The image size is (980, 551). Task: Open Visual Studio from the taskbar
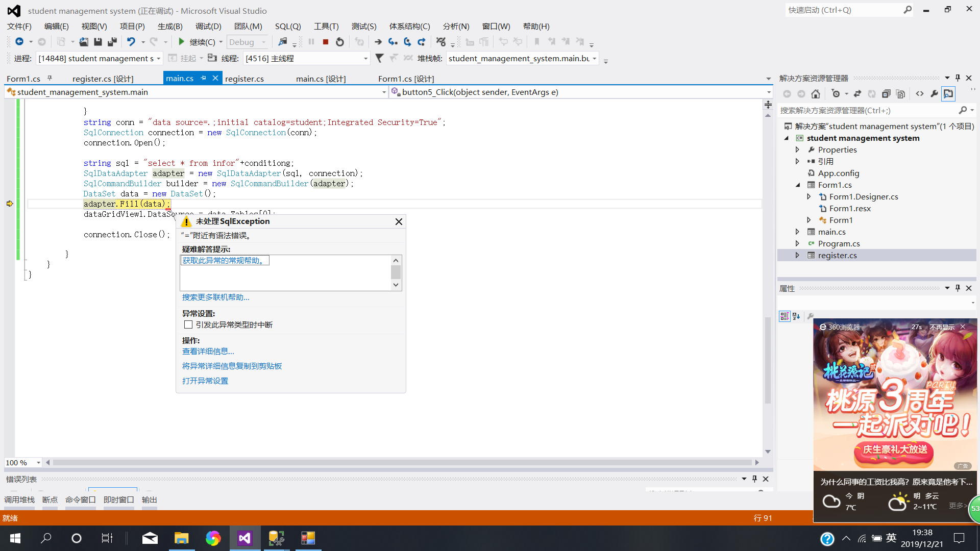[245, 538]
